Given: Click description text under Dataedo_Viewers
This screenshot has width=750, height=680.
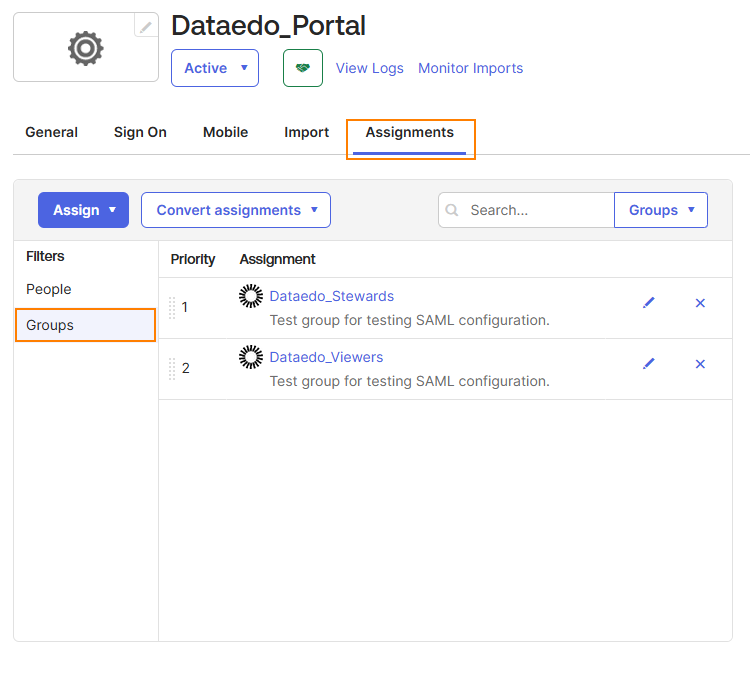Looking at the screenshot, I should 409,381.
